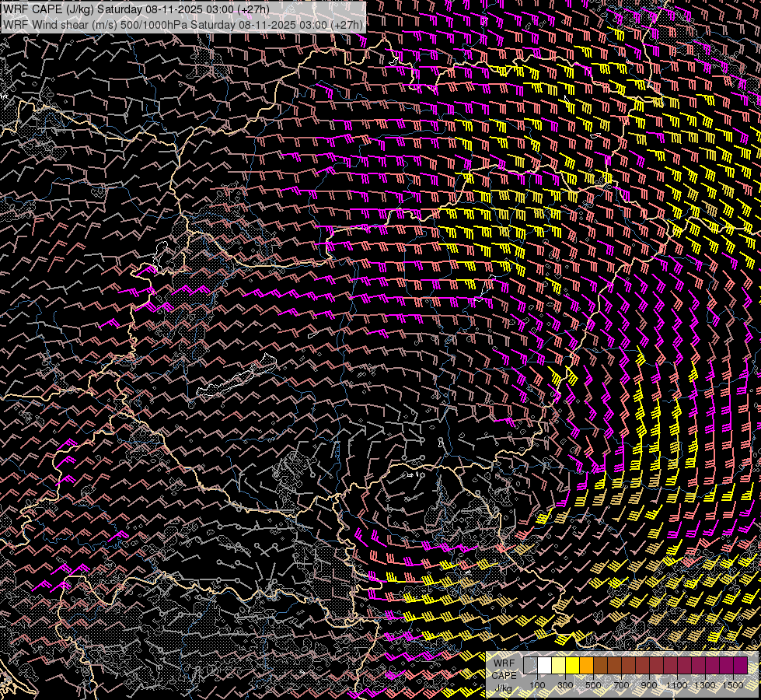The height and width of the screenshot is (700, 761).
Task: Click the 100 label under the legend
Action: coord(537,684)
